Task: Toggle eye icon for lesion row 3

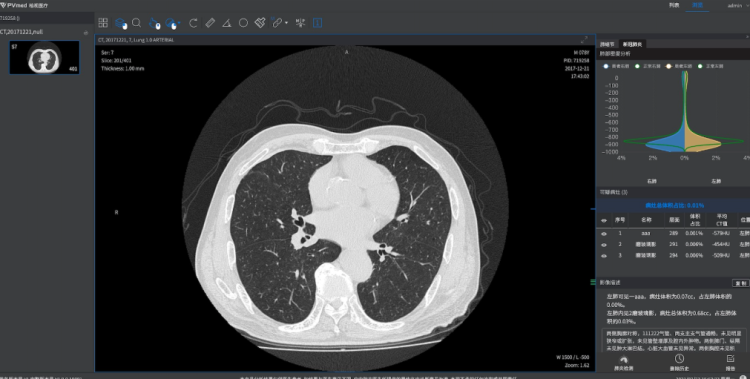Action: [x=604, y=256]
